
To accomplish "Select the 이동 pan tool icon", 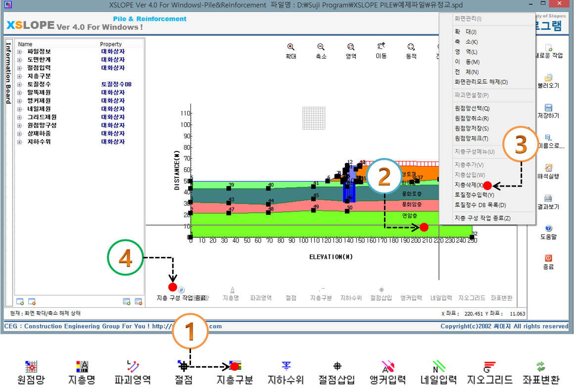I will 381,47.
